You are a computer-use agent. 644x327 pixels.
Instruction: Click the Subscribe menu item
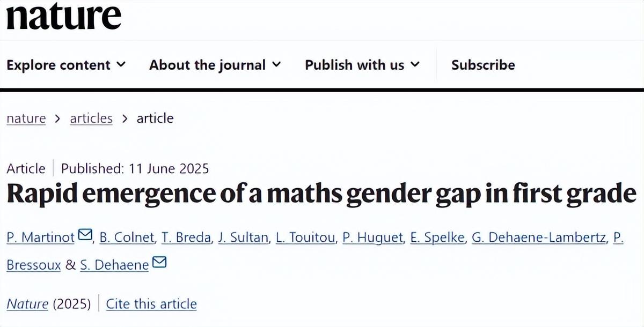pyautogui.click(x=482, y=65)
